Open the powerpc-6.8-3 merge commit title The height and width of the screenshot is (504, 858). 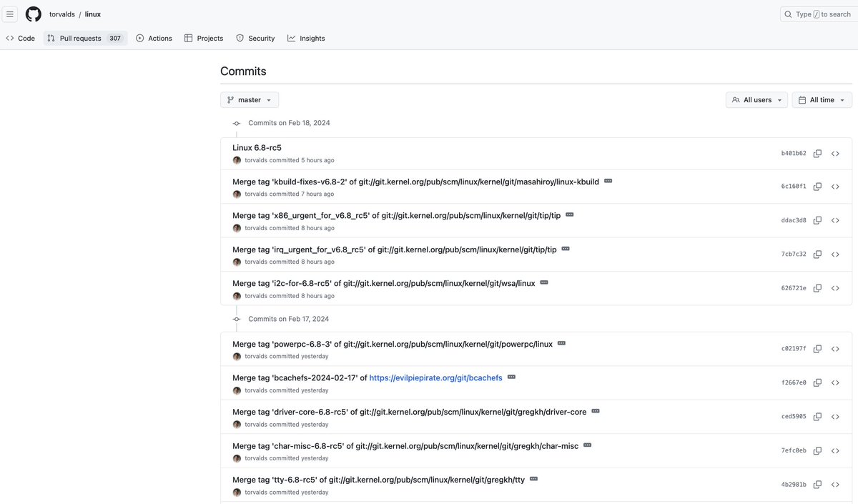393,344
